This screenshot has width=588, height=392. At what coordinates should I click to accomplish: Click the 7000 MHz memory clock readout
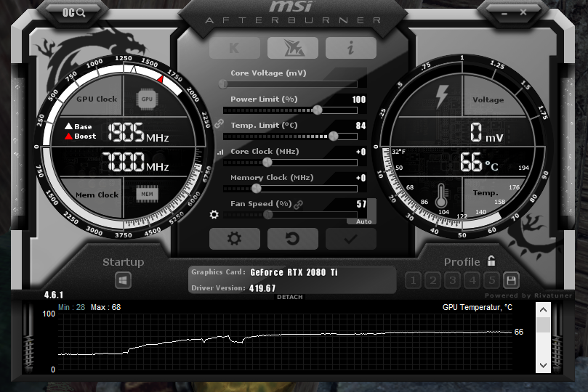135,162
